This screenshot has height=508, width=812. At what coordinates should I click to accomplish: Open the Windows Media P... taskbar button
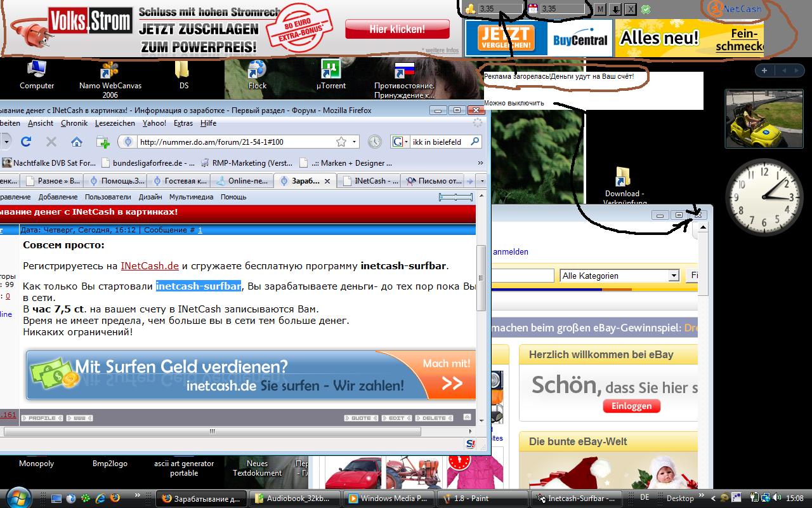click(x=389, y=498)
